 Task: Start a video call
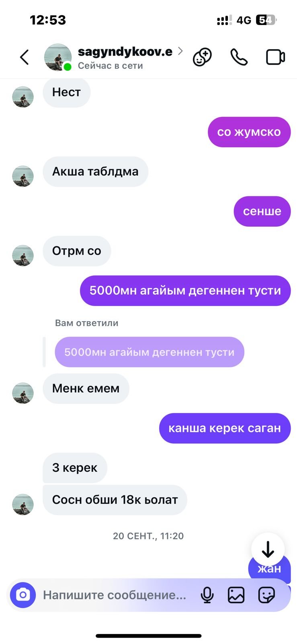point(276,57)
